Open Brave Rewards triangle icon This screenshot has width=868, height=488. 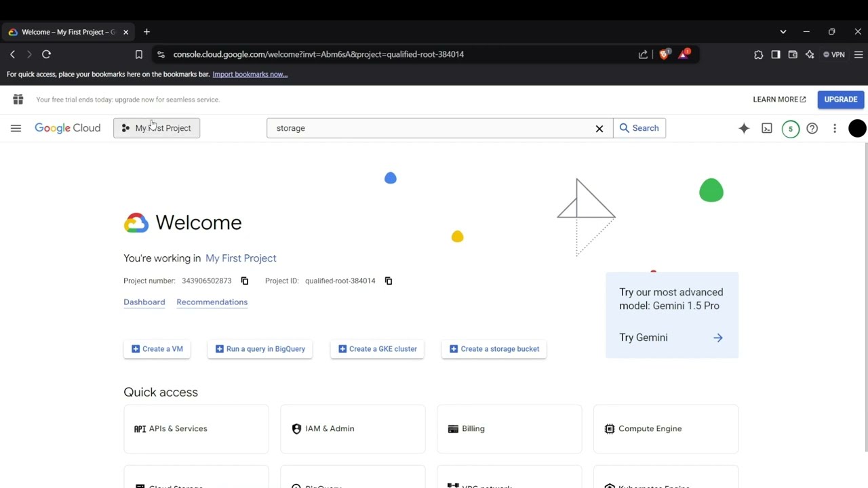point(684,54)
